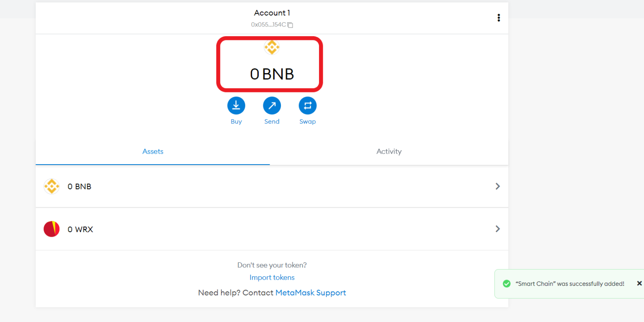
Task: Click the 0 BNB main balance text
Action: (x=272, y=74)
